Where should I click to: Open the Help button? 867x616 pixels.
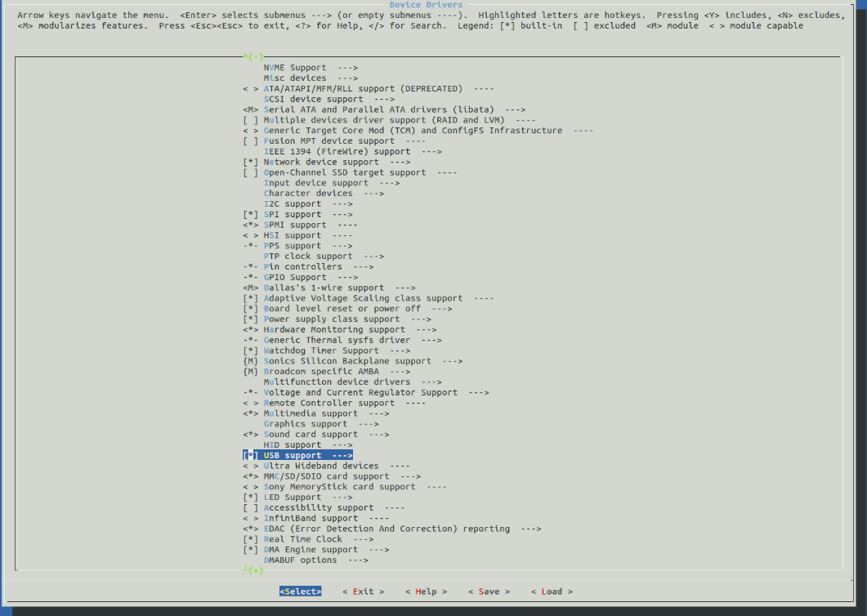tap(426, 591)
